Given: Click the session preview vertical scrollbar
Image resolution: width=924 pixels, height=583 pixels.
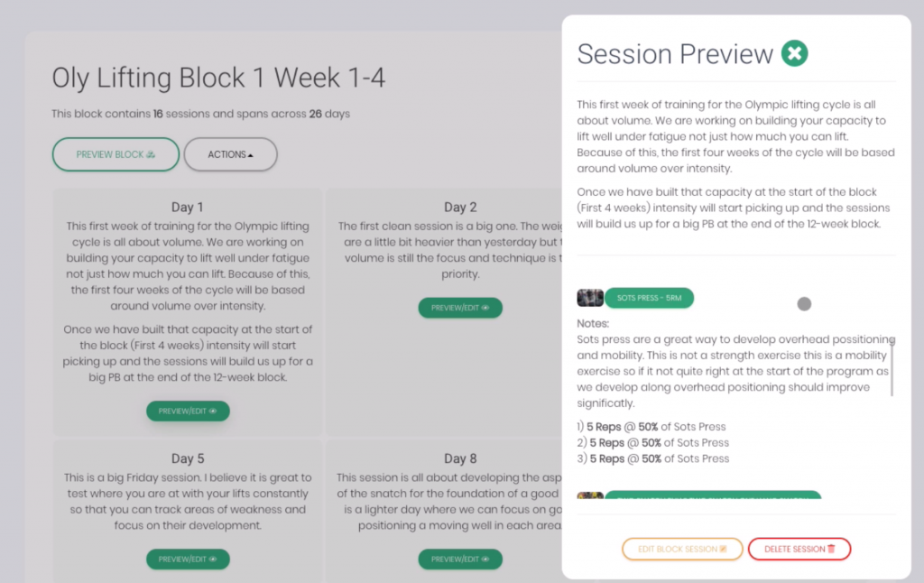Looking at the screenshot, I should tap(892, 366).
